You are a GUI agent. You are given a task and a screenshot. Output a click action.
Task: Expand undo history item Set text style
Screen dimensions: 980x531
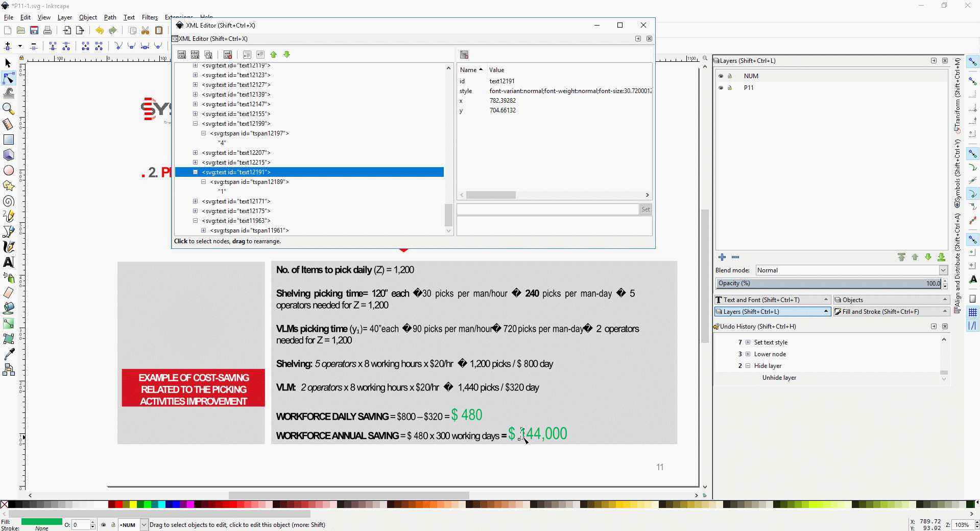tap(748, 342)
